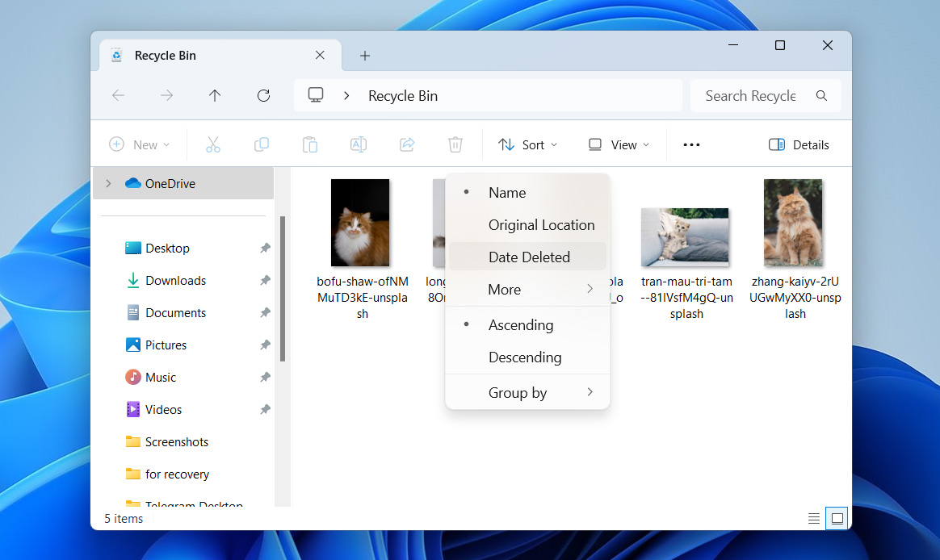Open the See more three-dots menu

pos(691,144)
